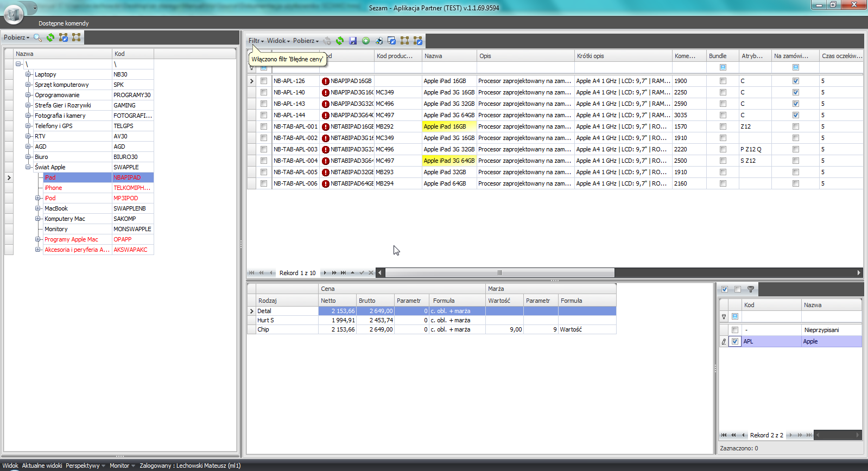Click the Netto column header
This screenshot has height=471, width=868.
pos(337,301)
